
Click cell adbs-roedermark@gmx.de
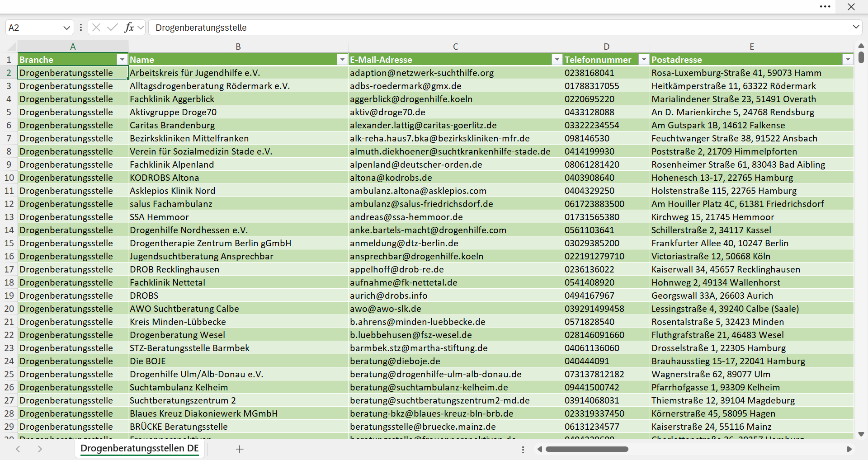coord(456,86)
